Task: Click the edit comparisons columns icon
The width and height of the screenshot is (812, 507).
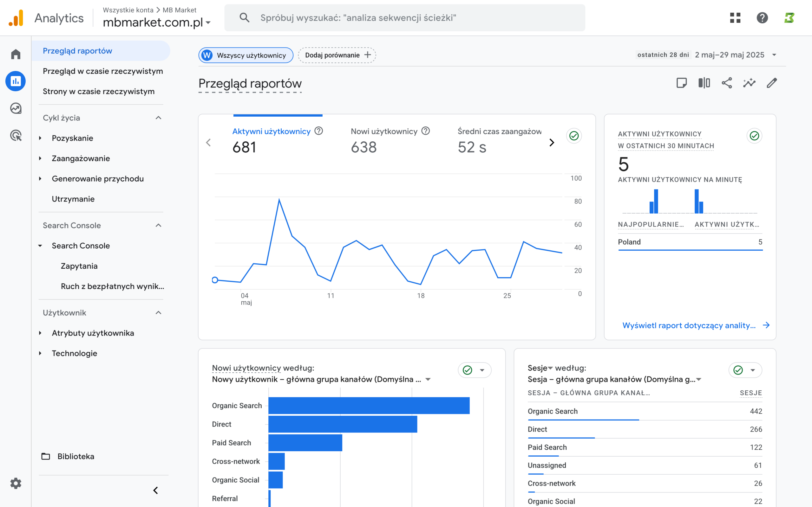Action: click(704, 83)
